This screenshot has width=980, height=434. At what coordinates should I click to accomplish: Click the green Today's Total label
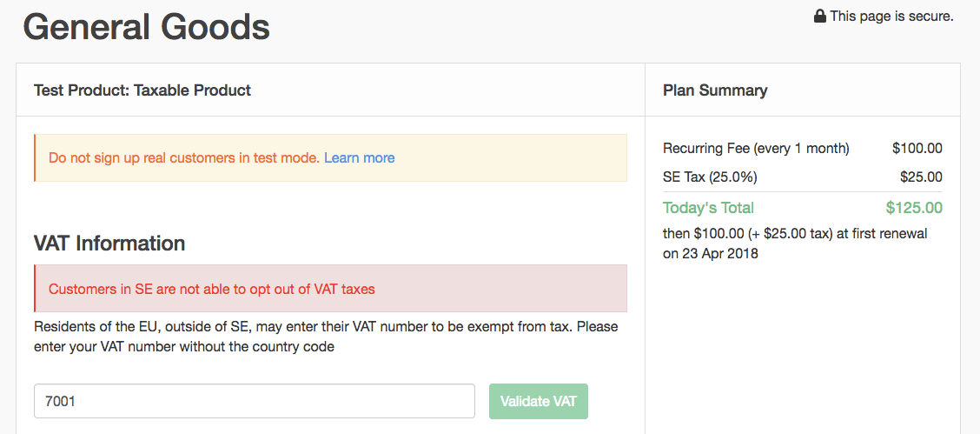(x=708, y=208)
